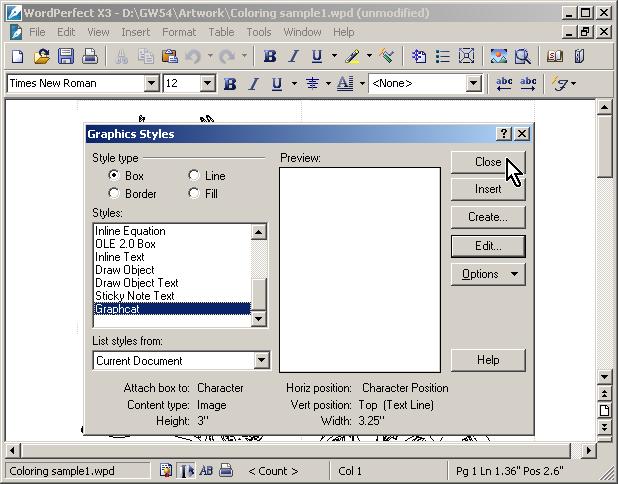Toggle Bold in the top toolbar
This screenshot has width=618, height=484.
270,56
